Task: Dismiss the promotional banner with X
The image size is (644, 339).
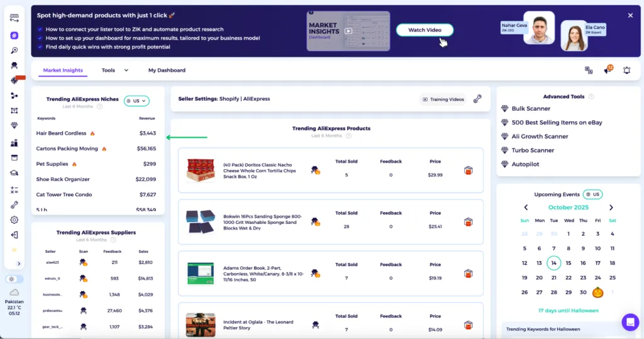Action: tap(630, 15)
